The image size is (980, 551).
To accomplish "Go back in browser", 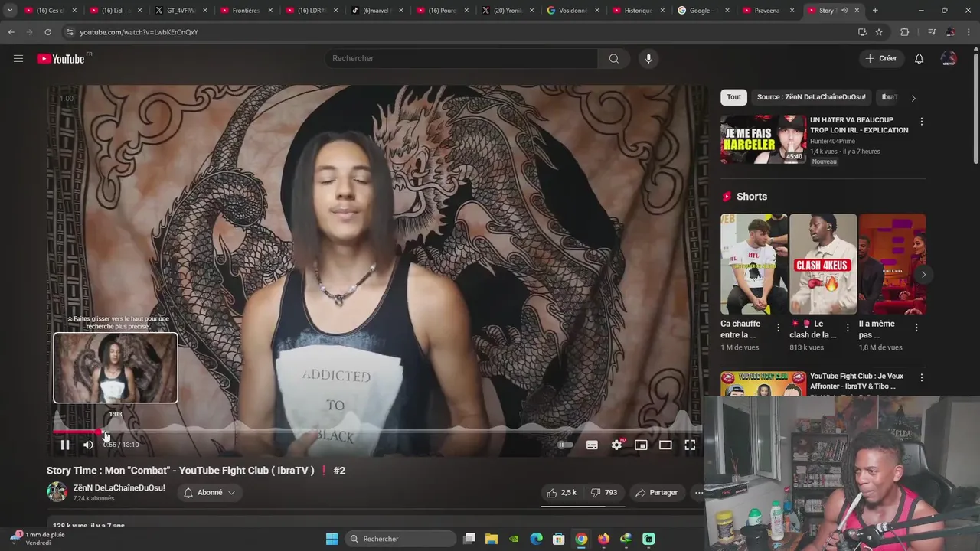I will (x=11, y=32).
